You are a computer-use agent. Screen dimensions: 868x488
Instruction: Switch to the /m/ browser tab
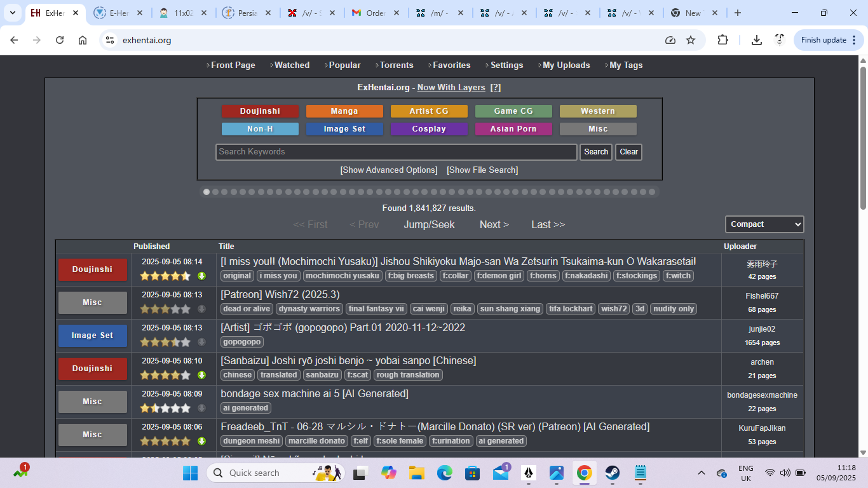click(440, 13)
